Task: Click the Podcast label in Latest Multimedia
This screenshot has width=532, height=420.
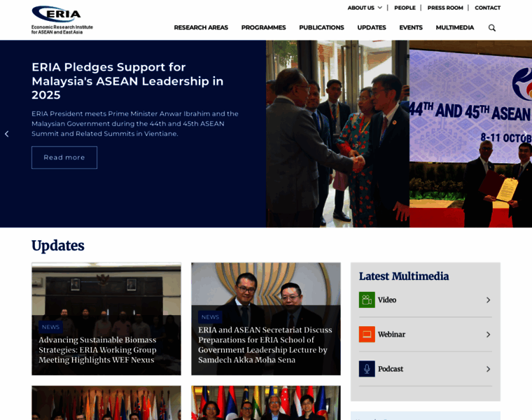Action: (391, 369)
